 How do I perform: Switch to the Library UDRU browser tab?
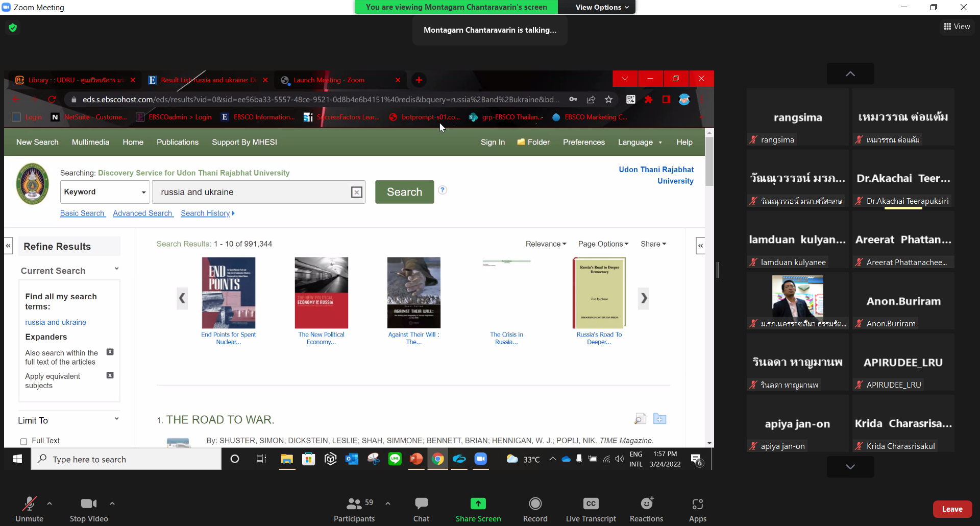click(x=75, y=80)
